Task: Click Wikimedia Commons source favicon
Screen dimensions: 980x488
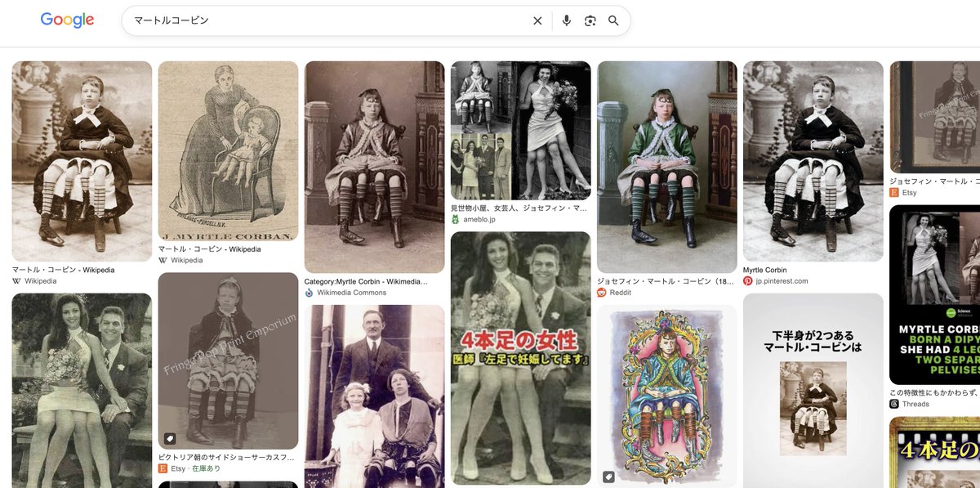Action: pos(310,293)
